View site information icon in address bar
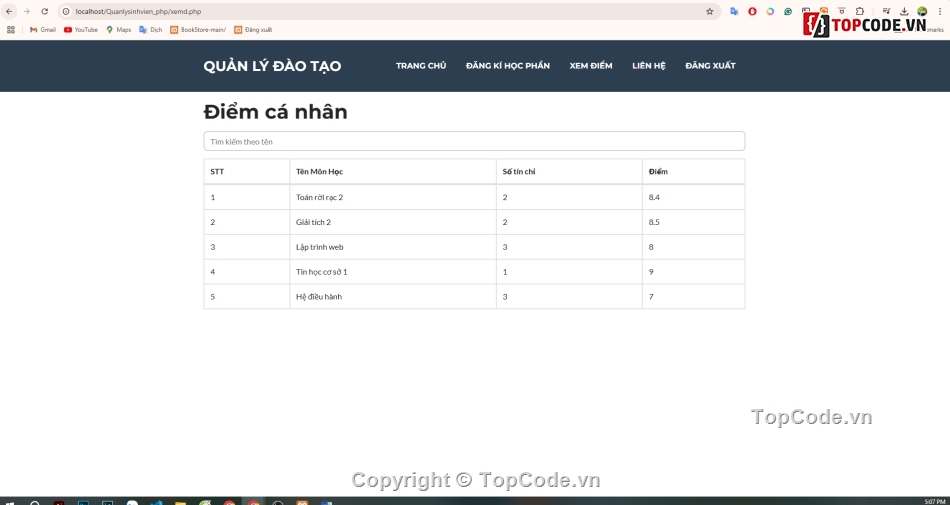Image resolution: width=950 pixels, height=505 pixels. 66,12
